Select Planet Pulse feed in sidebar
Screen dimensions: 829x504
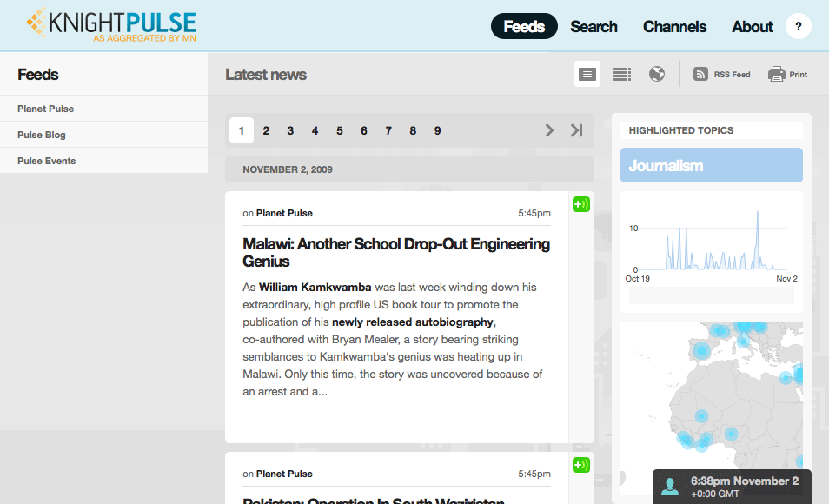(x=103, y=109)
